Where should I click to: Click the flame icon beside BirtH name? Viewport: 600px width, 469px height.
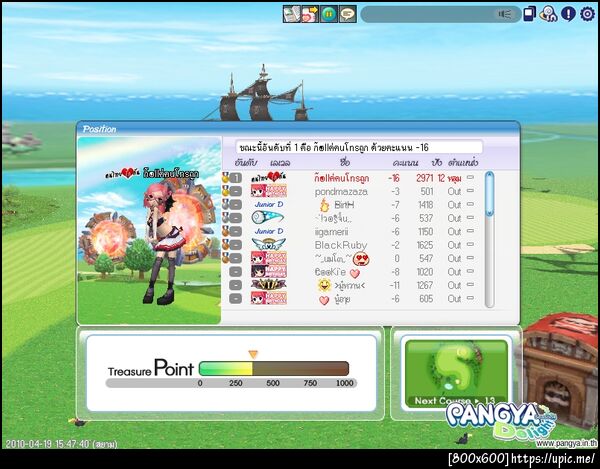pyautogui.click(x=324, y=205)
